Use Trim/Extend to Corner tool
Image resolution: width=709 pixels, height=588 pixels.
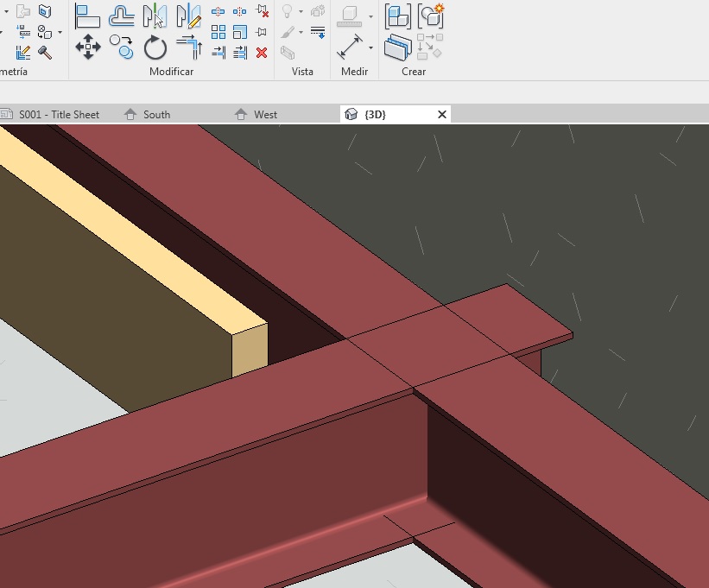[188, 47]
